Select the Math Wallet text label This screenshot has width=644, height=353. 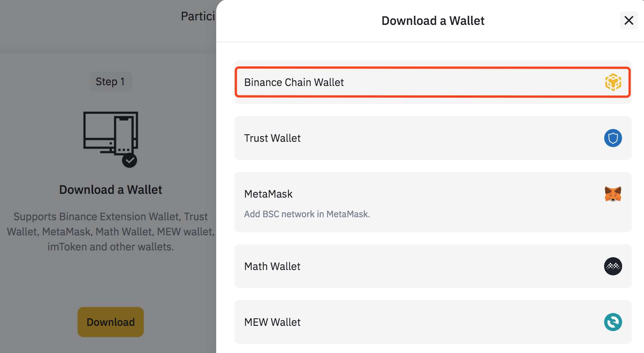pyautogui.click(x=272, y=266)
